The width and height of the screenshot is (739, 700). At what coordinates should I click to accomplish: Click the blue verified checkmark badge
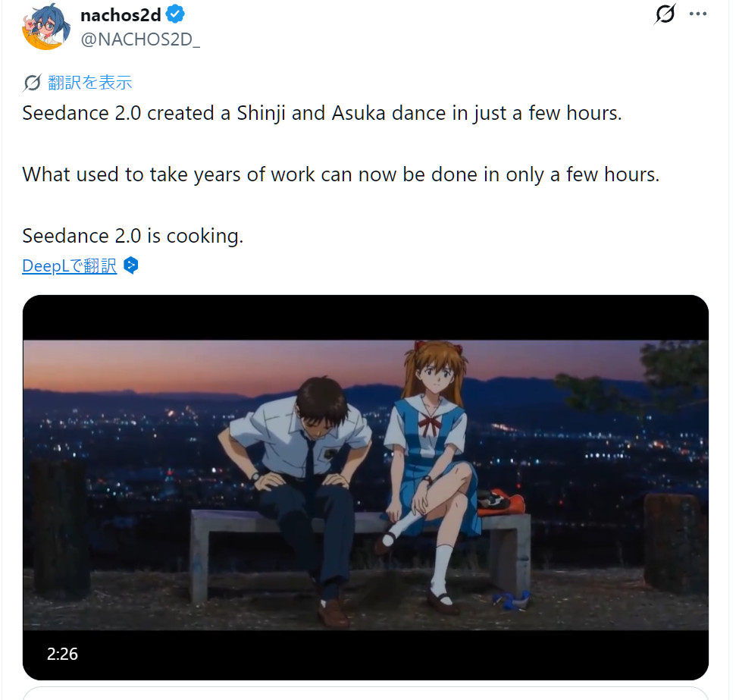click(175, 14)
